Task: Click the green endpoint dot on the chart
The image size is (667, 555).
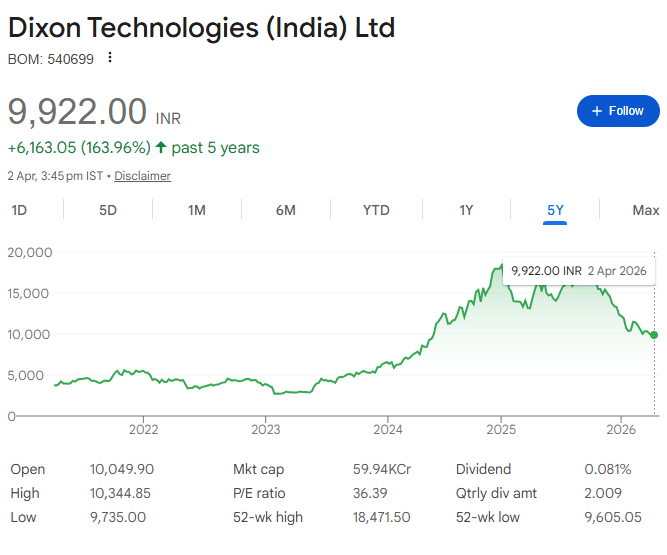Action: (x=654, y=335)
